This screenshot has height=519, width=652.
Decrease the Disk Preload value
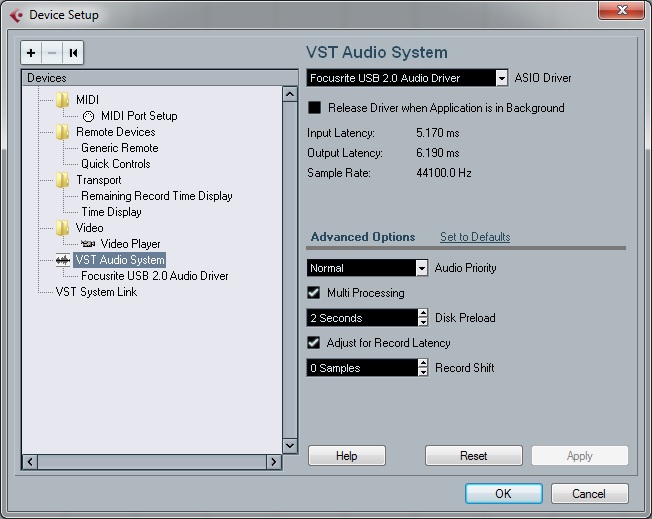click(423, 322)
